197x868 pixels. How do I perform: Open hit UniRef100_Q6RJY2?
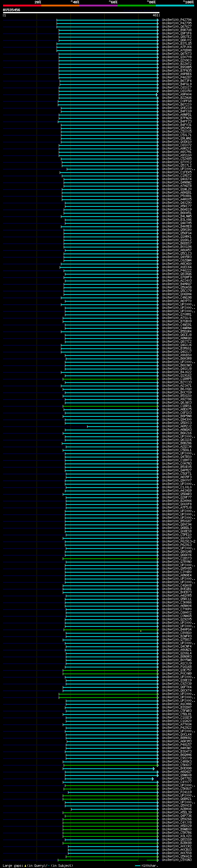pos(177,40)
